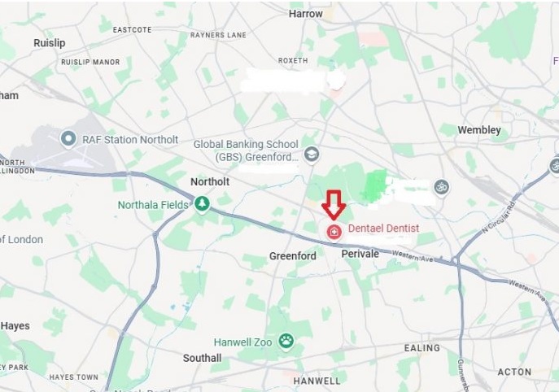Select the Global Banking School graduation cap icon
This screenshot has height=392, width=559.
coord(312,155)
